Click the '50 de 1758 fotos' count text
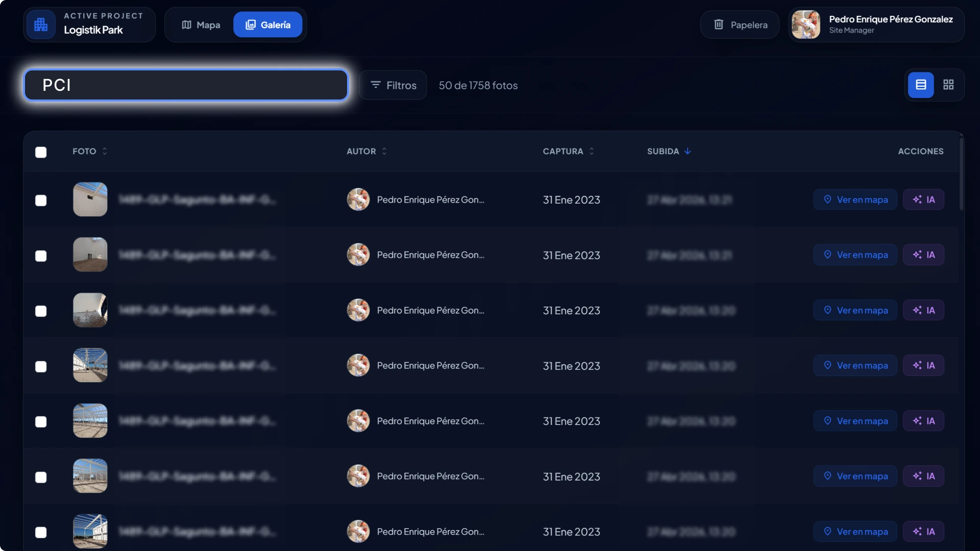 pos(478,85)
